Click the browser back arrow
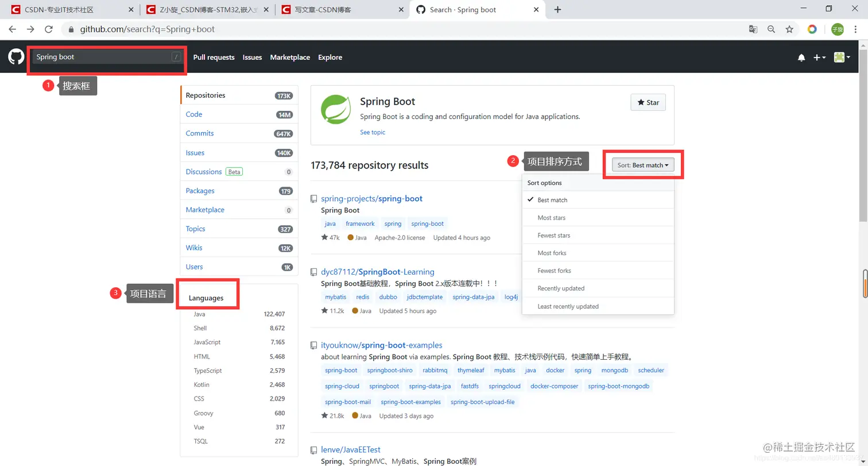The image size is (868, 466). [13, 29]
